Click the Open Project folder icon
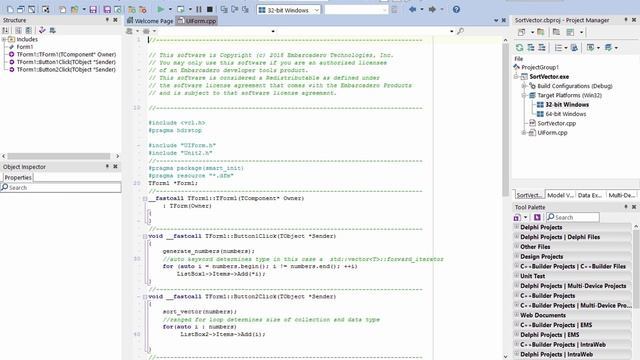This screenshot has width=640, height=360. click(x=74, y=9)
